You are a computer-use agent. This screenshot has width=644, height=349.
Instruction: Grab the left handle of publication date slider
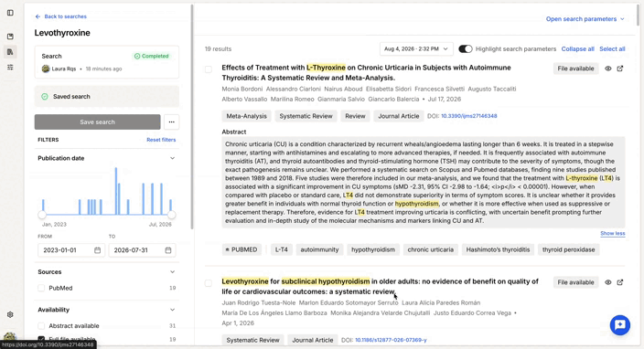pos(42,215)
